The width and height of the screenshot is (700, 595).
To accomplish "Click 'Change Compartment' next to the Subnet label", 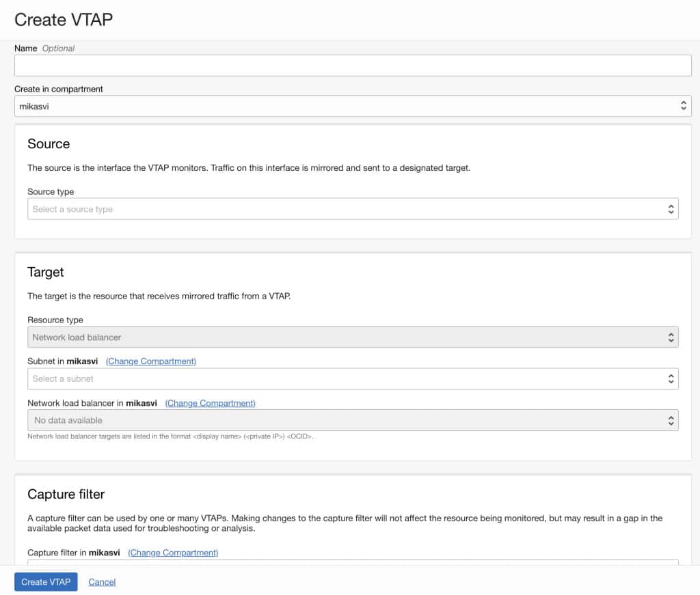I will [x=150, y=361].
